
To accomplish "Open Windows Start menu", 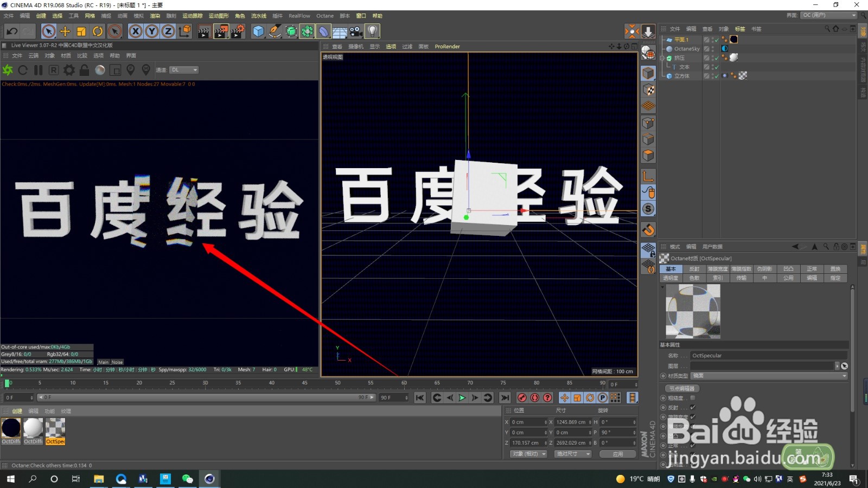I will [x=11, y=479].
